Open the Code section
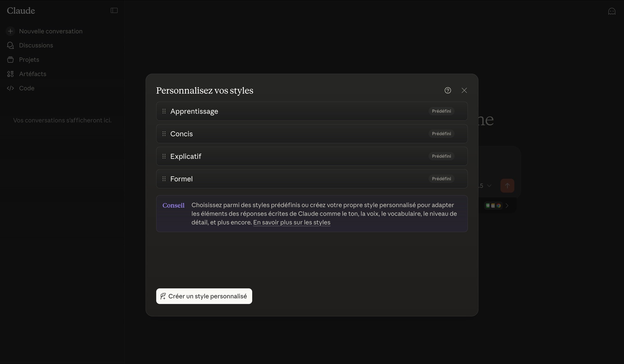Image resolution: width=624 pixels, height=364 pixels. point(26,88)
